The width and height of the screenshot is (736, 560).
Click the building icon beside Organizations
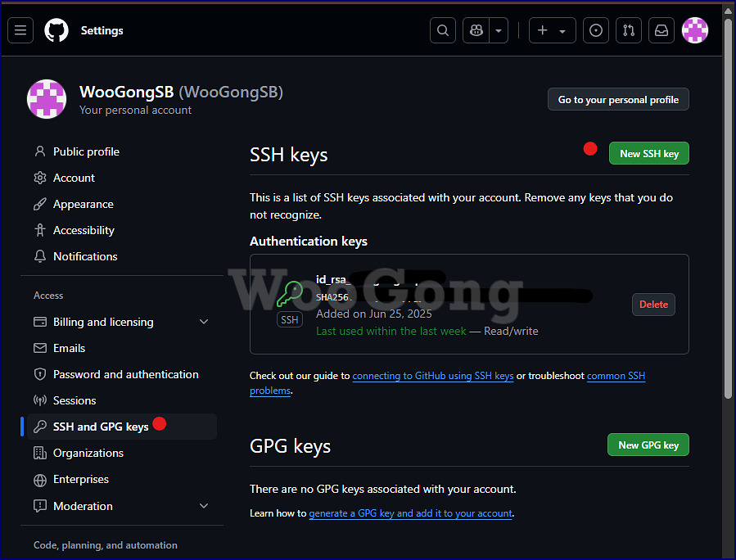40,453
